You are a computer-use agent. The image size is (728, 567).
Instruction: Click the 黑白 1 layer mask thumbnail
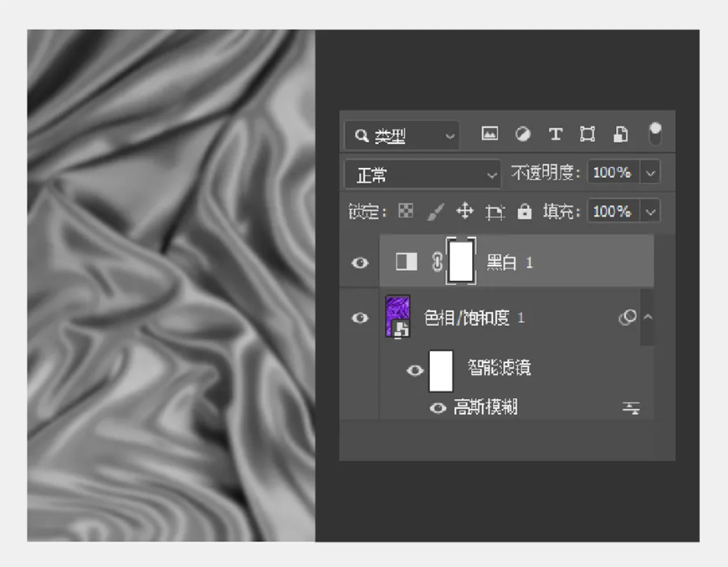pyautogui.click(x=460, y=262)
